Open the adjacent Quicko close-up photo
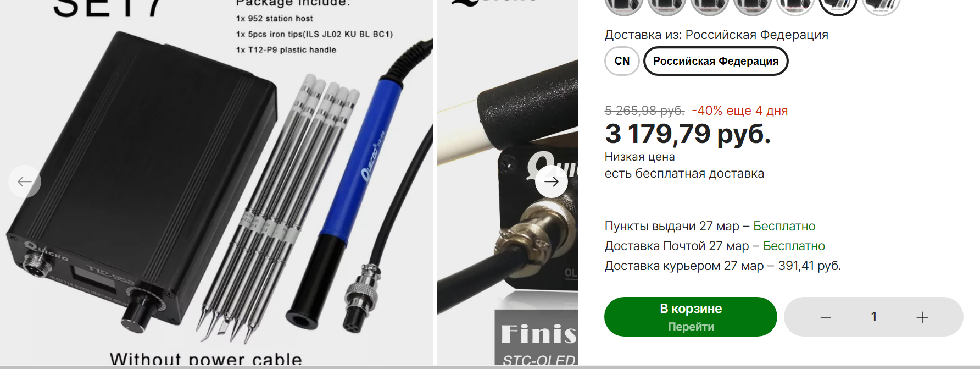The width and height of the screenshot is (980, 369). pyautogui.click(x=507, y=183)
